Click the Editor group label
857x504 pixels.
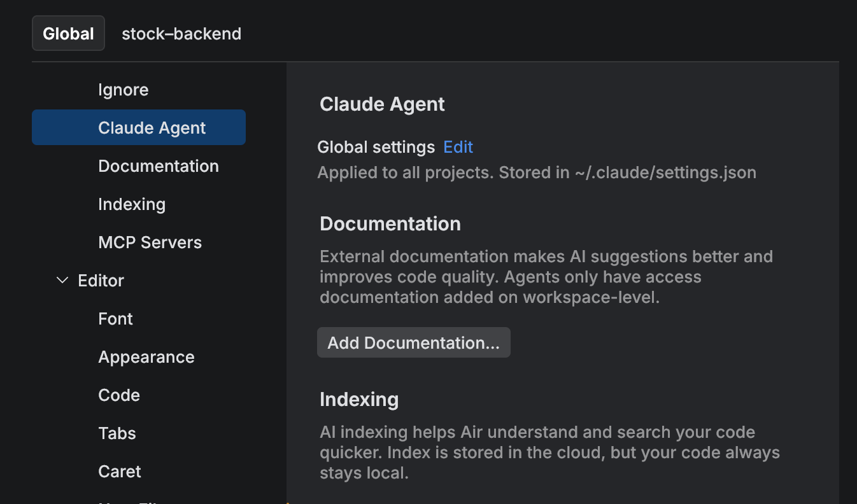coord(100,281)
